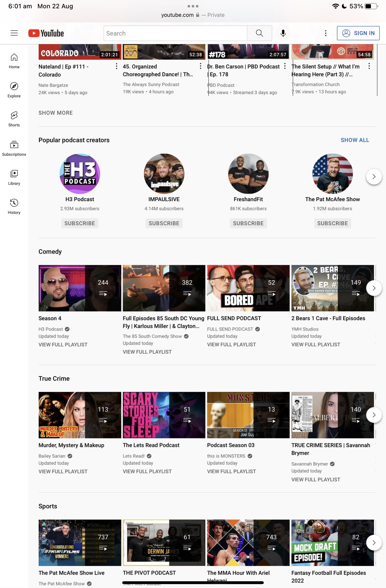Screen dimensions: 386x588
Task: Open Scary Stories For Sleep thumbnail
Action: (164, 415)
